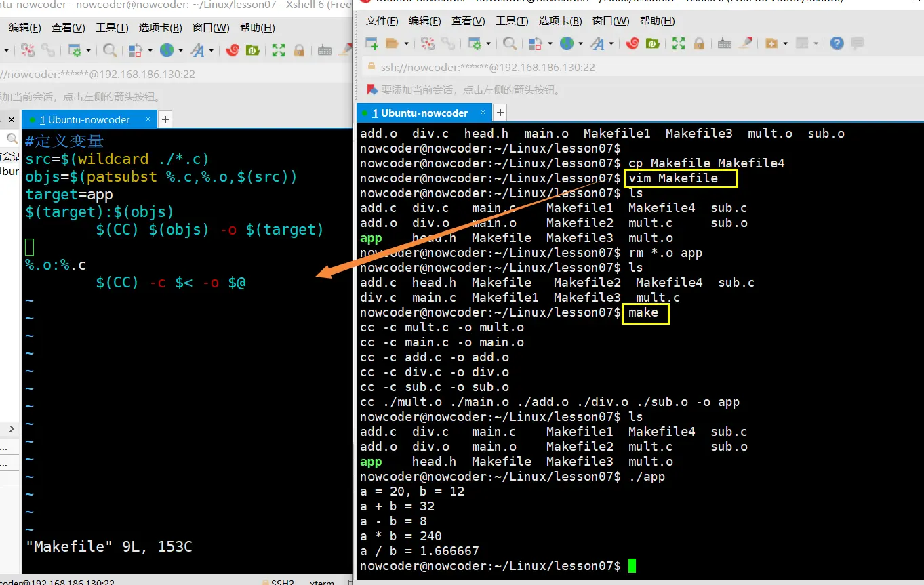
Task: Click Find magnifier icon in right Xshell toolbar
Action: (x=510, y=43)
